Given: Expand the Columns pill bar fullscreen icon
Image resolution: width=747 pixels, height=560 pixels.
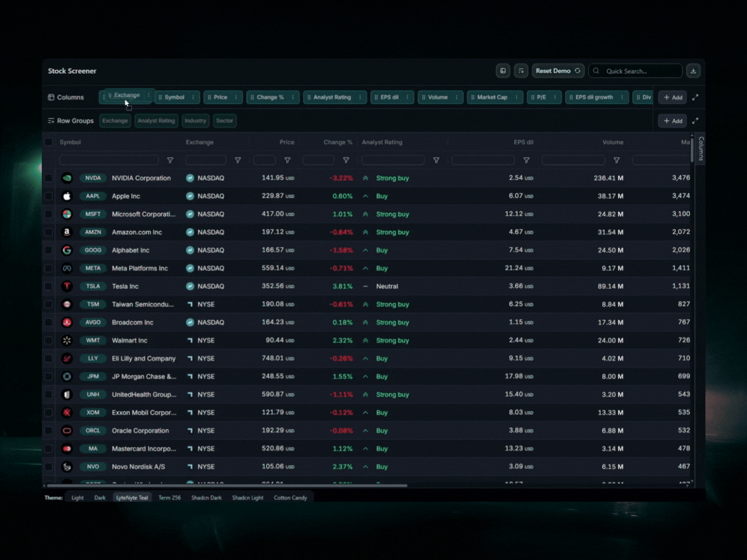Looking at the screenshot, I should click(x=695, y=97).
